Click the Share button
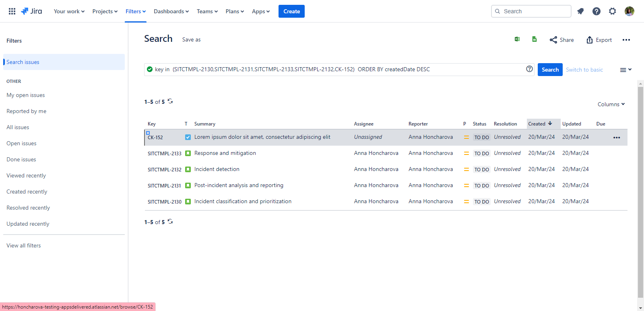 point(562,40)
